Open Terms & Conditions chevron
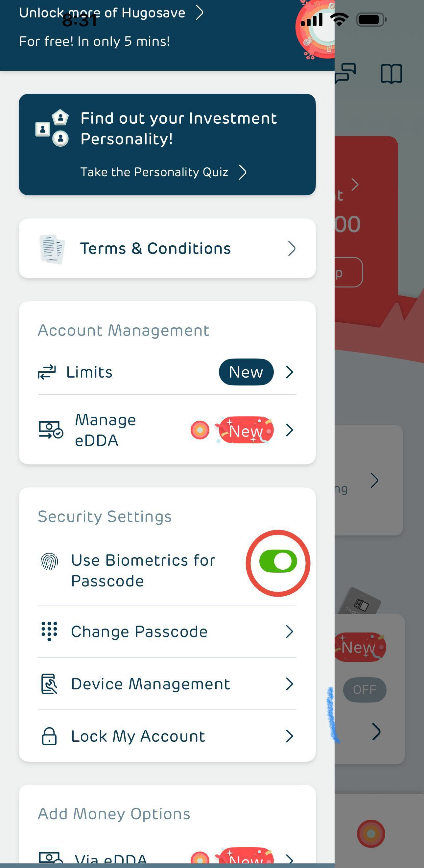The height and width of the screenshot is (868, 424). coord(292,249)
